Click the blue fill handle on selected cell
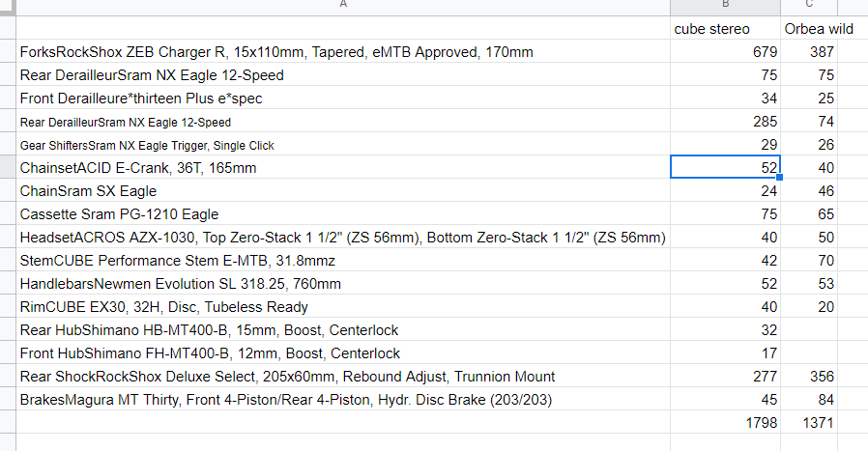Image resolution: width=868 pixels, height=451 pixels. coord(780,177)
